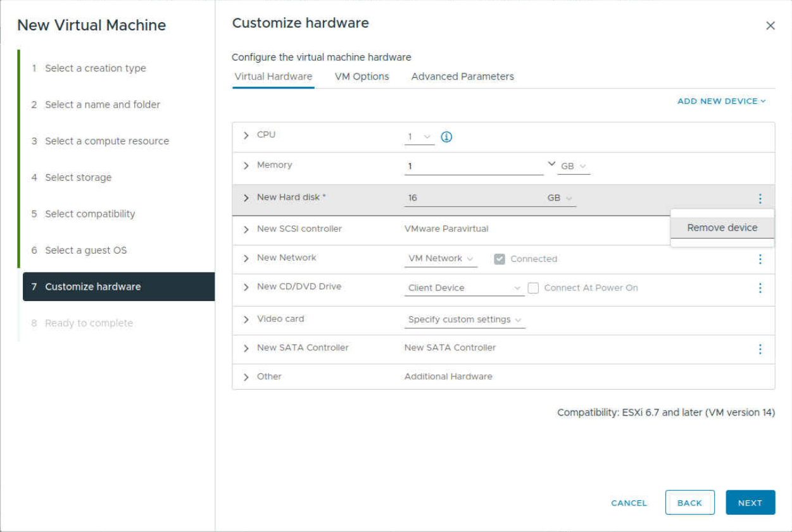Viewport: 792px width, 532px height.
Task: Click the hard disk size input field
Action: [472, 198]
